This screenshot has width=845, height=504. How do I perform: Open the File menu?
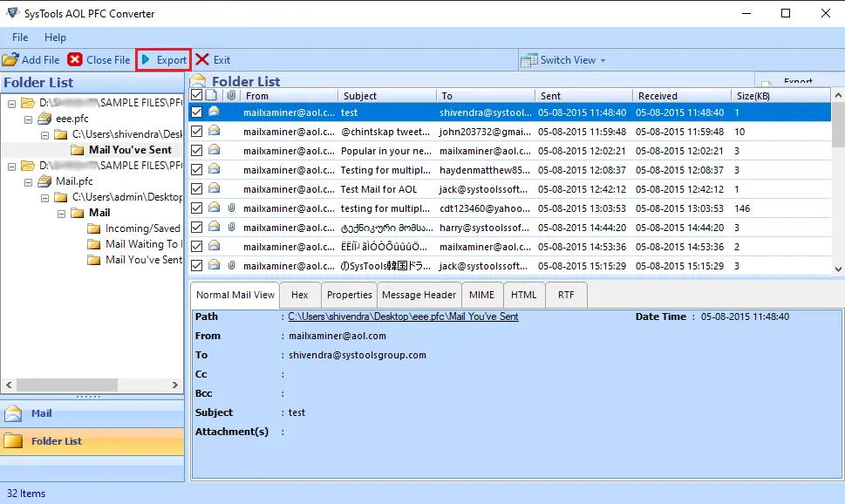(20, 37)
